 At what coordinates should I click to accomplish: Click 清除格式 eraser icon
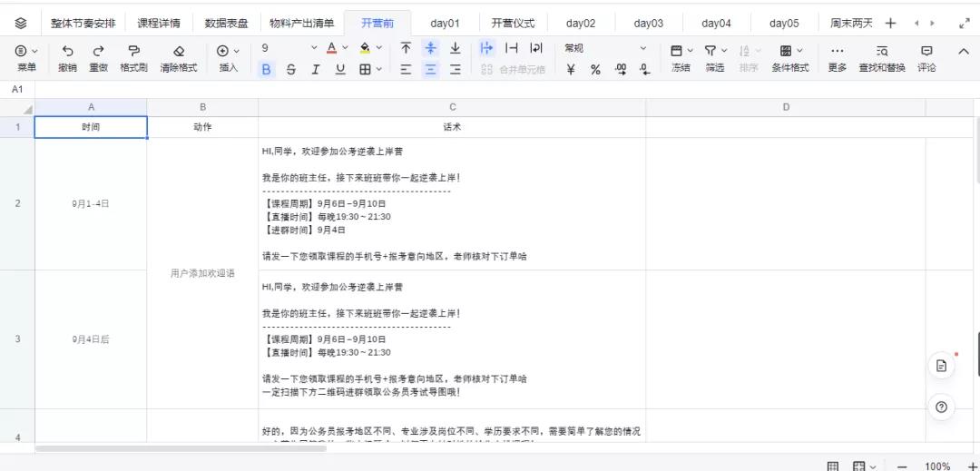tap(179, 51)
